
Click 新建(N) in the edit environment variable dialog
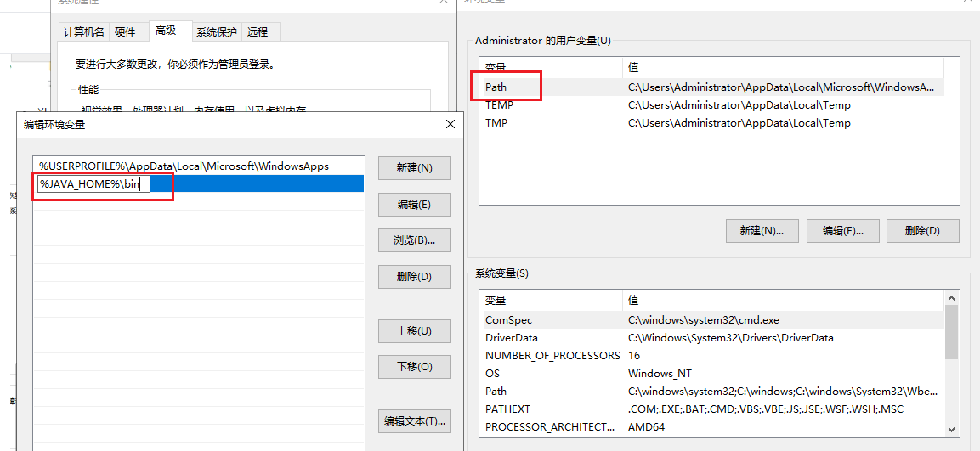click(x=414, y=168)
